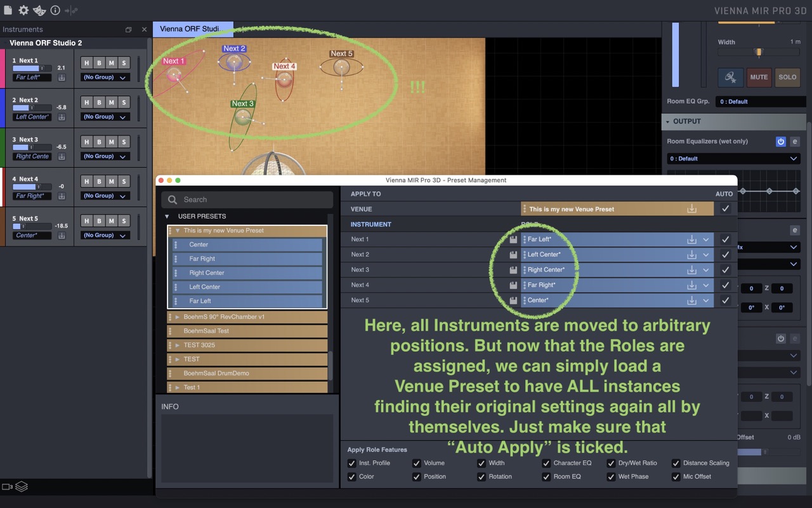812x508 pixels.
Task: Click the load icon beside Center* on Next 5
Action: pyautogui.click(x=62, y=235)
